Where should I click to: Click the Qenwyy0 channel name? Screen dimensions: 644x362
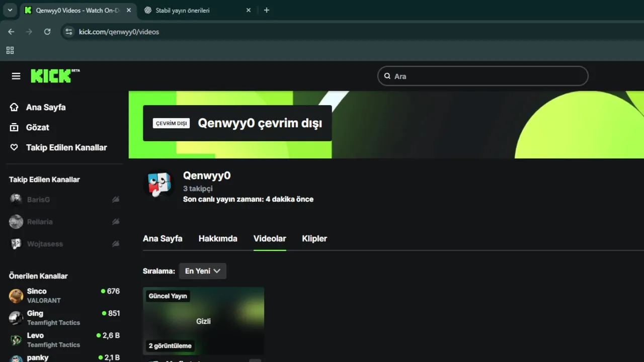[x=207, y=175]
